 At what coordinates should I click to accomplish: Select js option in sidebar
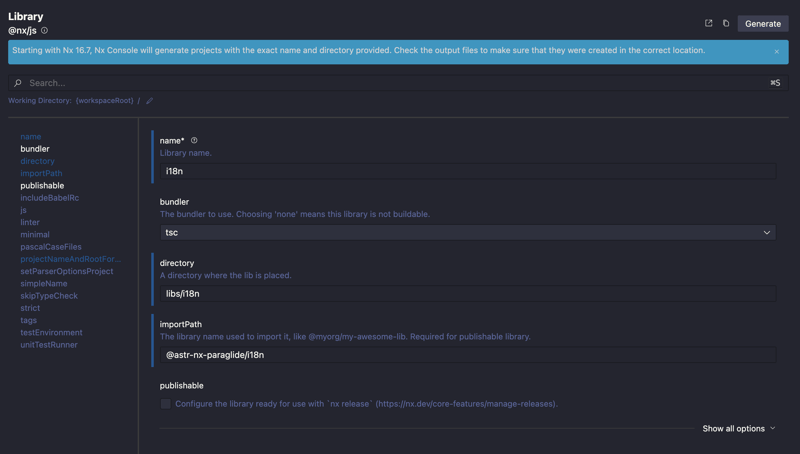(x=23, y=210)
